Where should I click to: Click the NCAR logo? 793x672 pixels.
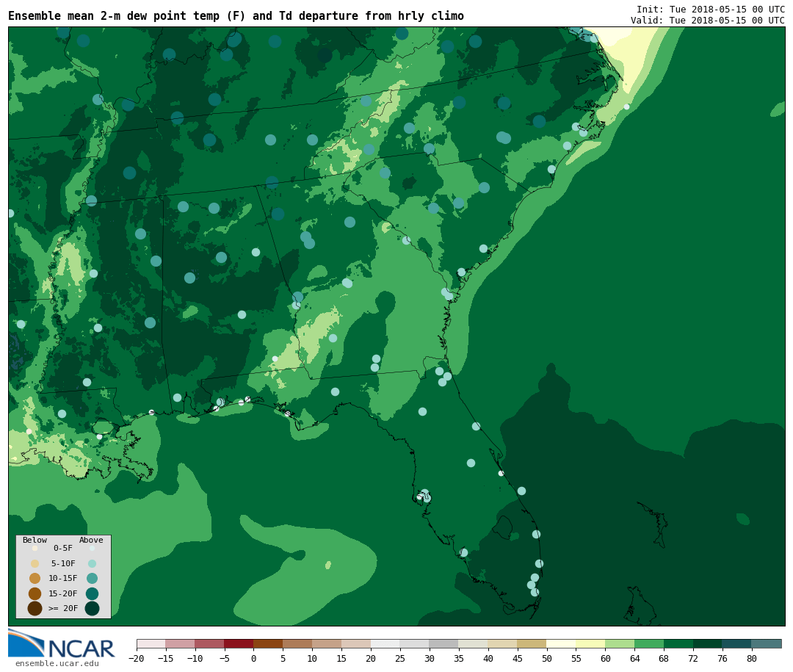[x=62, y=644]
